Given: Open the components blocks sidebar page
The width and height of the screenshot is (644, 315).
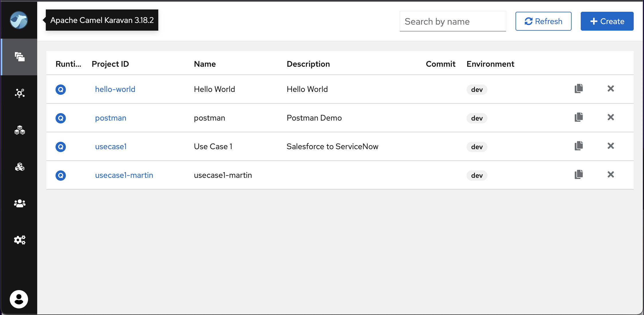Looking at the screenshot, I should click(x=19, y=167).
